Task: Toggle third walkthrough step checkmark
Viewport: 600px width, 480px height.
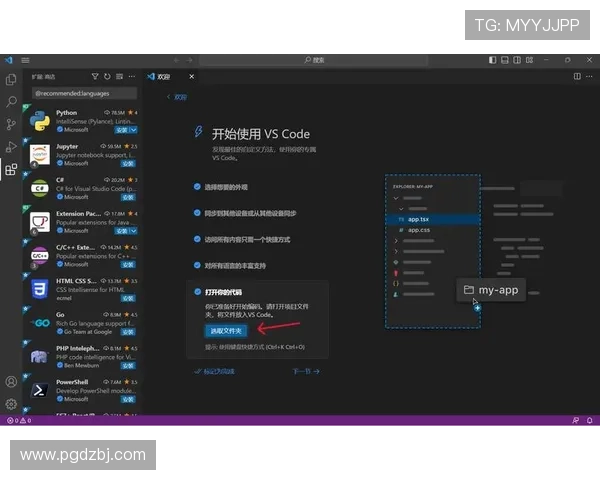Action: (197, 239)
